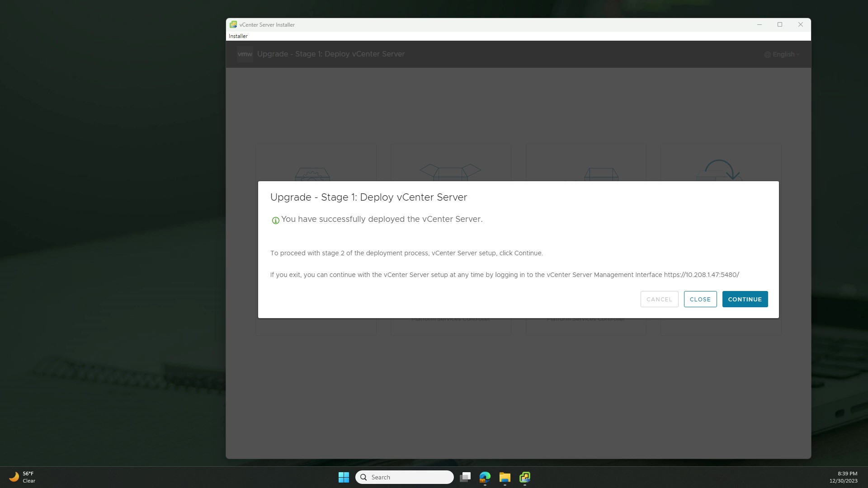Click the vCenter Installer taskbar icon
Image resolution: width=868 pixels, height=488 pixels.
click(x=525, y=477)
